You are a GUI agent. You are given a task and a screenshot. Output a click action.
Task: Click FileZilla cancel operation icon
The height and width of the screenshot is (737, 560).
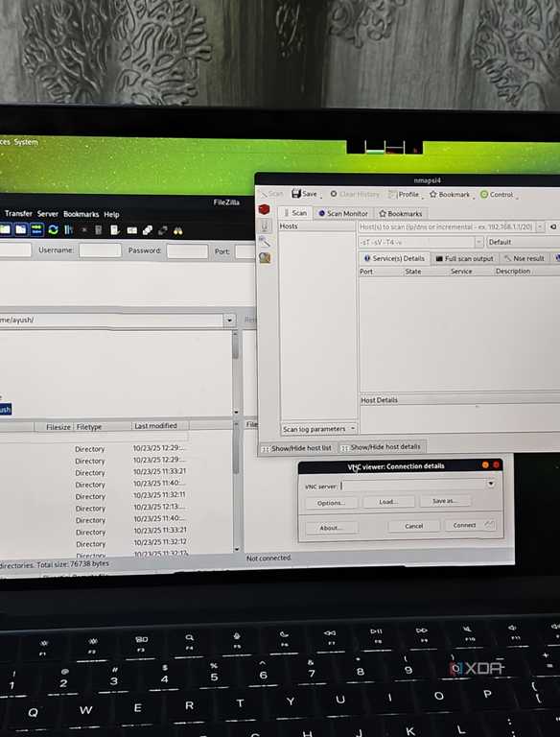[x=84, y=230]
